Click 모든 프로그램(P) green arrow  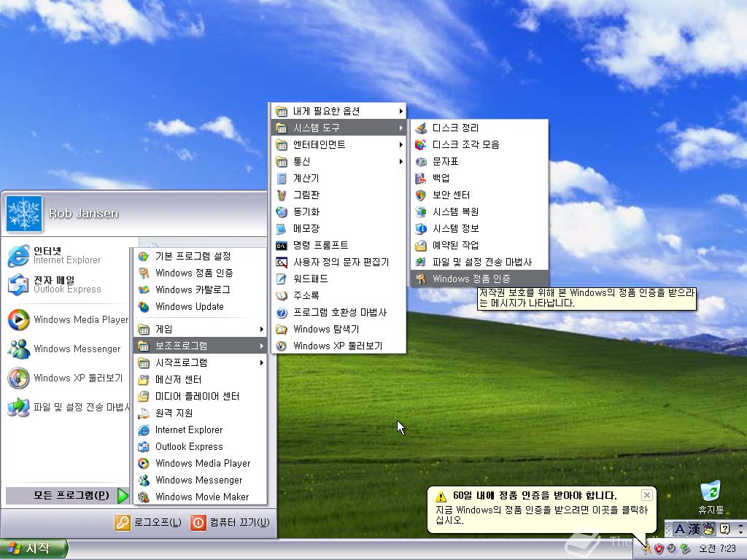123,495
